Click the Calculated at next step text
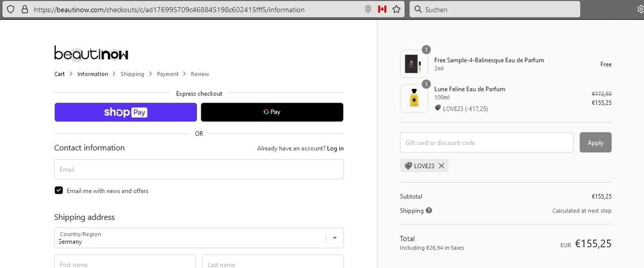This screenshot has height=268, width=644. coord(582,211)
